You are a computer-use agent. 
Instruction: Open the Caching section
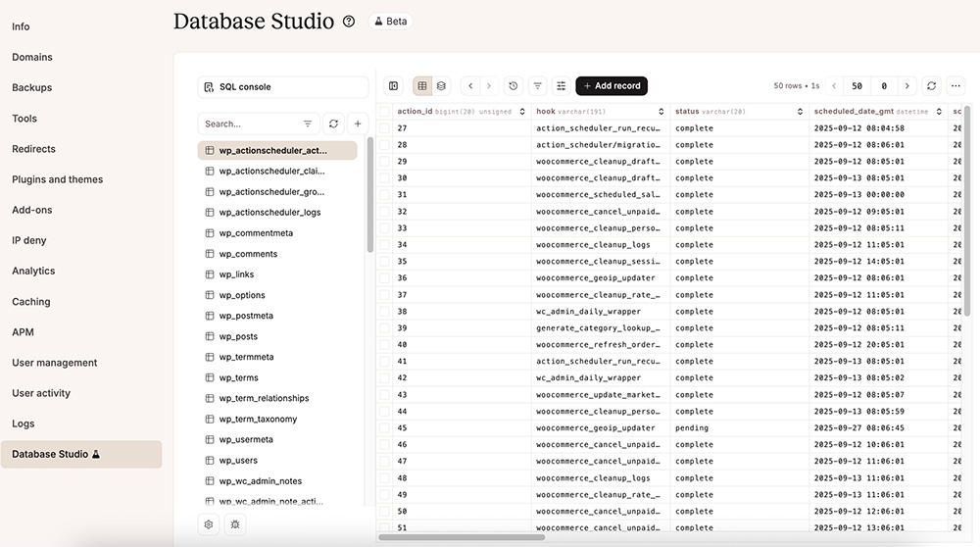30,301
